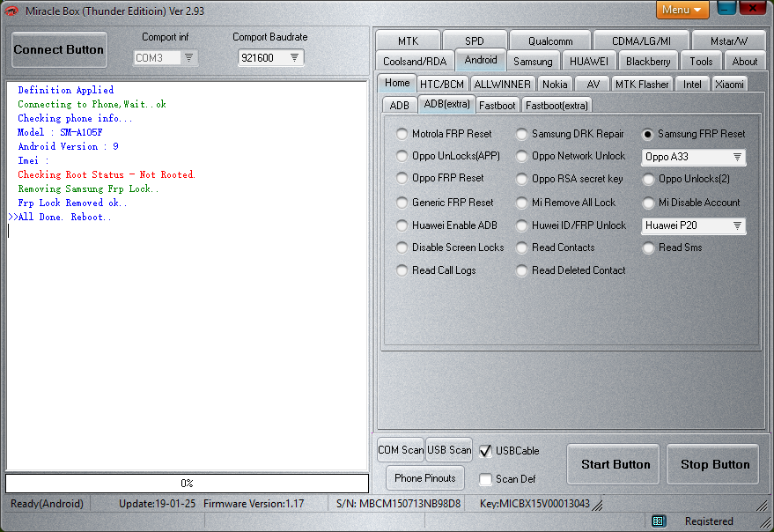
Task: Open the HUAWEI tab
Action: click(x=588, y=62)
